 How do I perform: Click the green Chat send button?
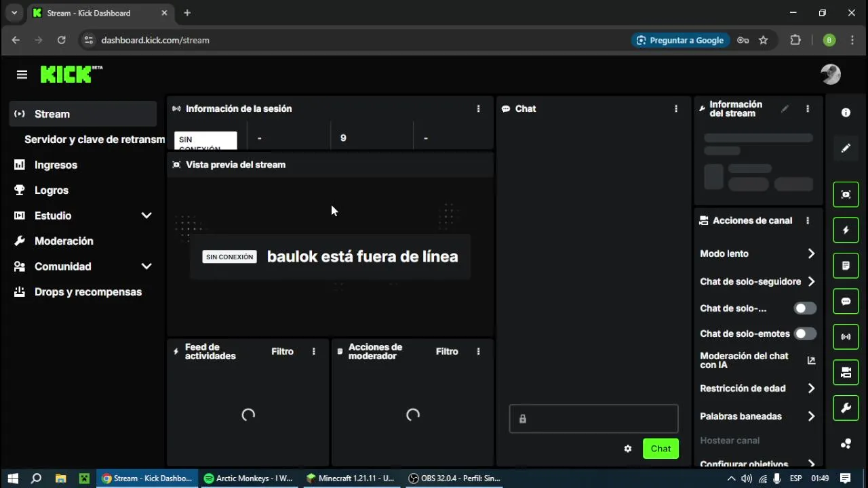coord(660,449)
